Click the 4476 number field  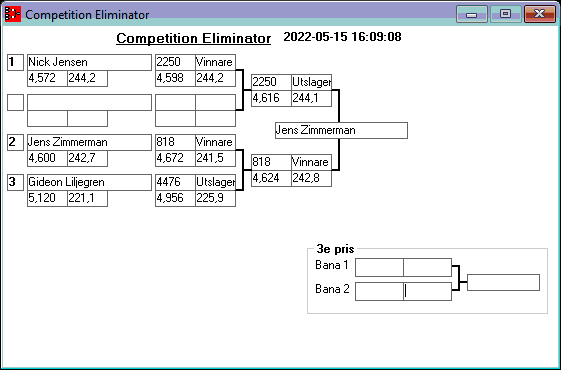point(175,182)
